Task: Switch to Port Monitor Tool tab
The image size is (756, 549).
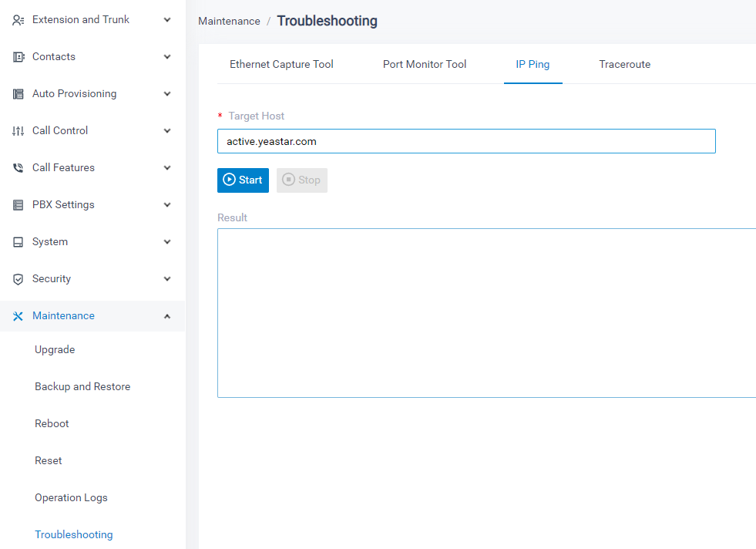Action: point(425,64)
